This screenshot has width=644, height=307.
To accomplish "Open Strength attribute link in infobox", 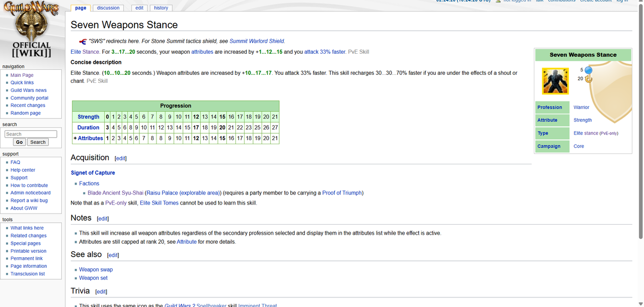I will tap(583, 121).
